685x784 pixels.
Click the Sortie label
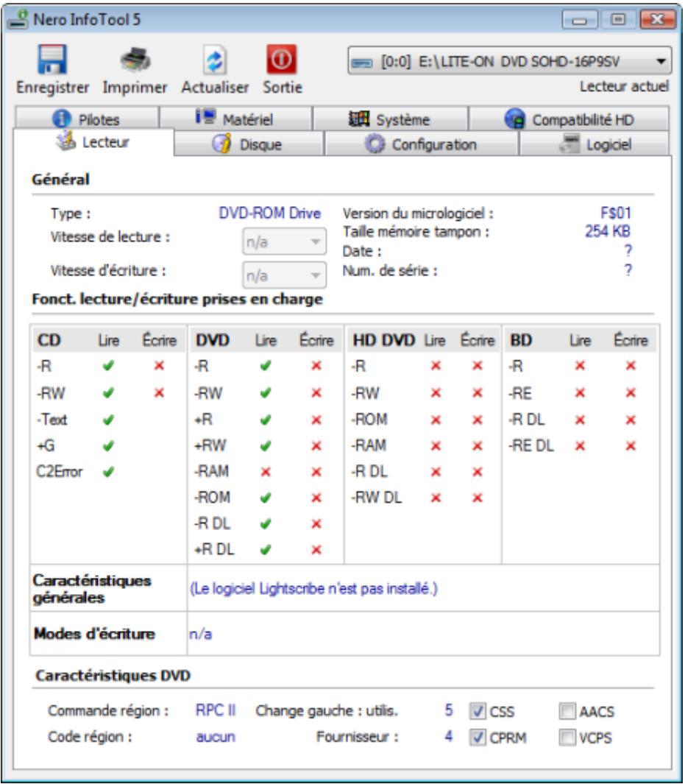pyautogui.click(x=283, y=88)
